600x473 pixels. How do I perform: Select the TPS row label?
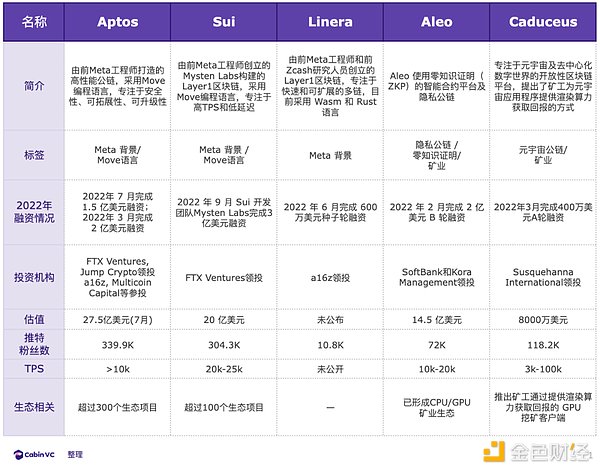point(34,369)
